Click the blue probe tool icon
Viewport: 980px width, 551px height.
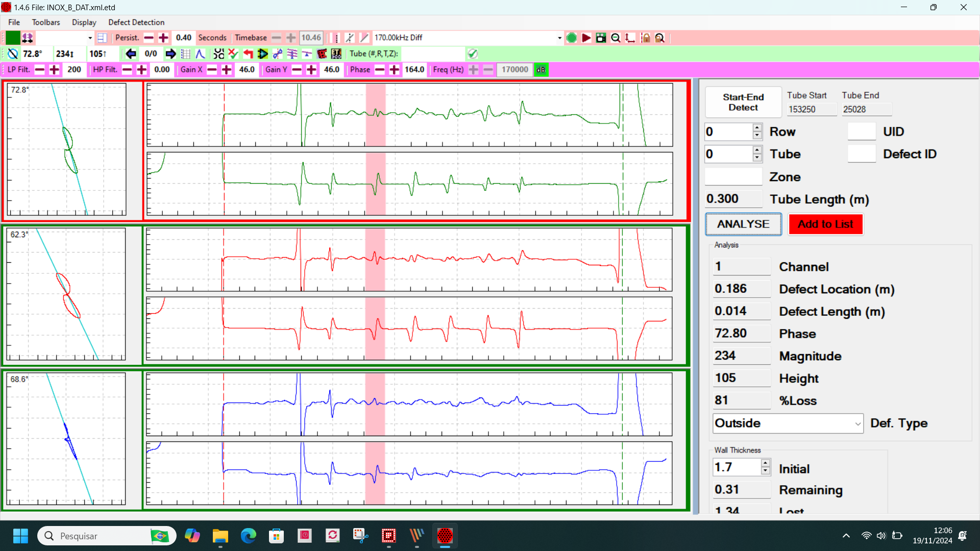tap(277, 54)
